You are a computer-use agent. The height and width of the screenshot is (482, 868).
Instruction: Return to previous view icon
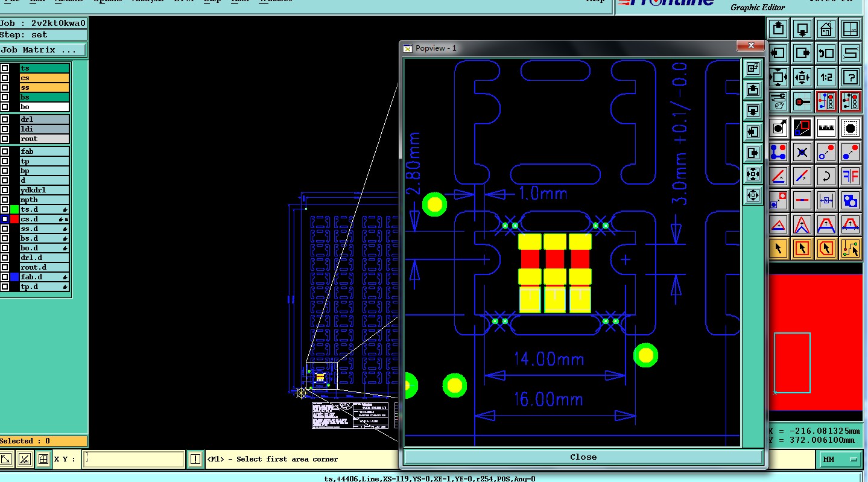826,52
